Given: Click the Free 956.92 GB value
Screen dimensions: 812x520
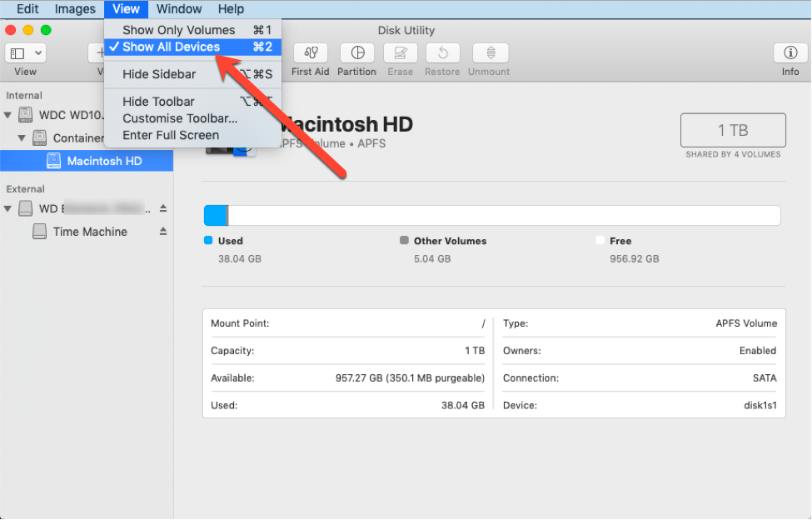Looking at the screenshot, I should coord(635,258).
